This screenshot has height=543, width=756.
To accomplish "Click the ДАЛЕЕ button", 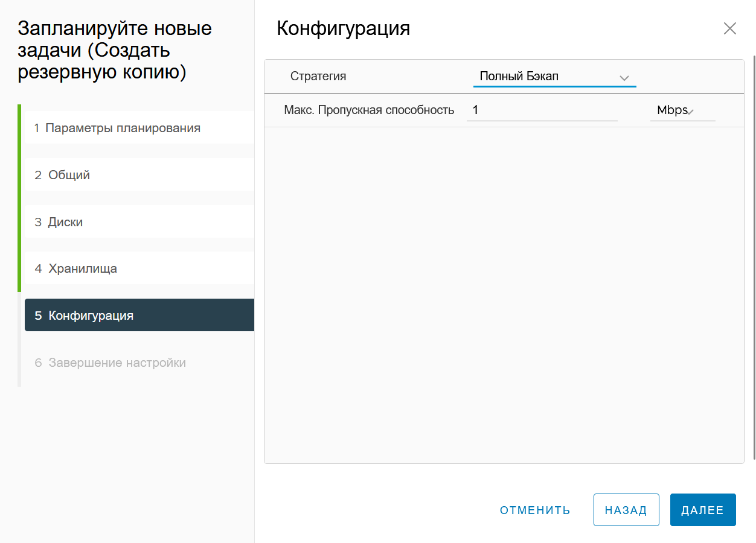I will click(703, 510).
